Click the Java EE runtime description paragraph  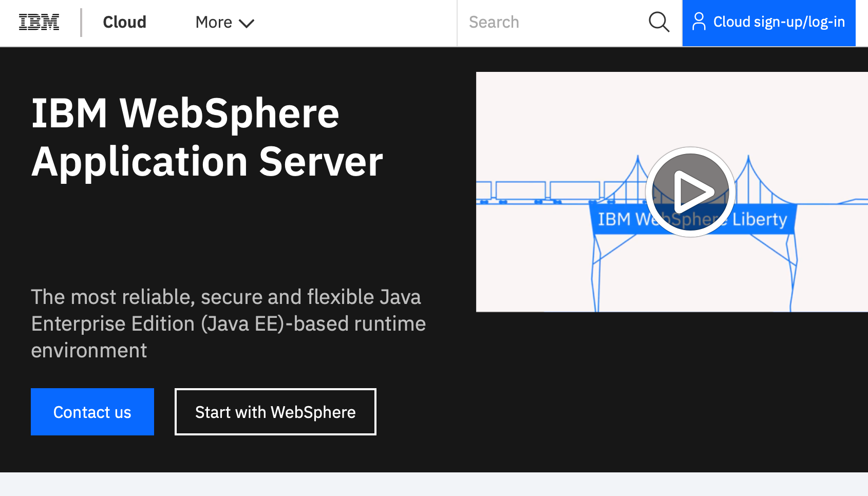228,323
